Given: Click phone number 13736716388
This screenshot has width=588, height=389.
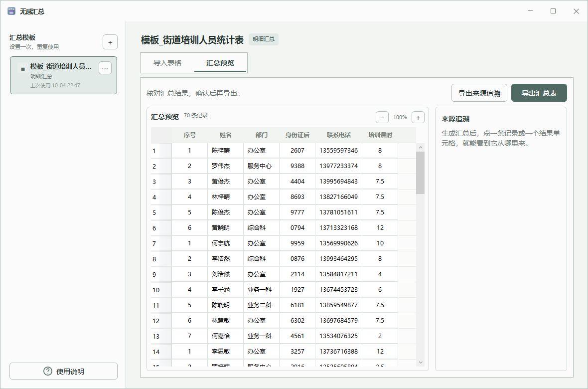Looking at the screenshot, I should 339,352.
